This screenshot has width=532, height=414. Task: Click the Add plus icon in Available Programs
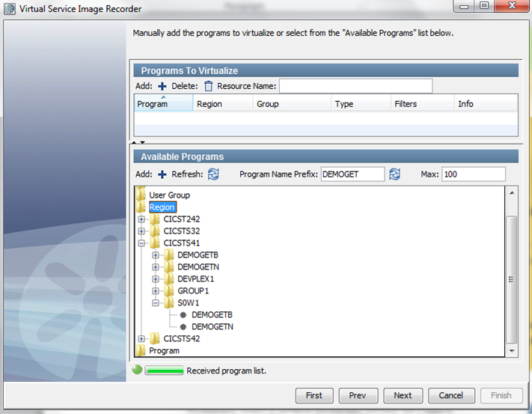tap(162, 174)
